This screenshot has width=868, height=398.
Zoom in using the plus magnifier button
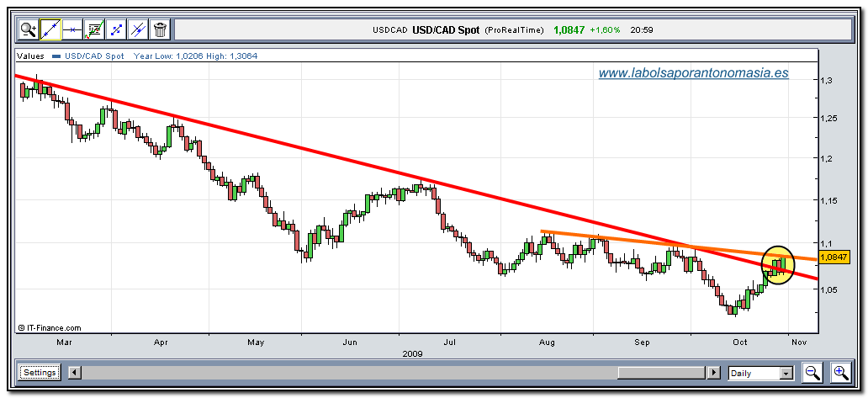pyautogui.click(x=840, y=373)
